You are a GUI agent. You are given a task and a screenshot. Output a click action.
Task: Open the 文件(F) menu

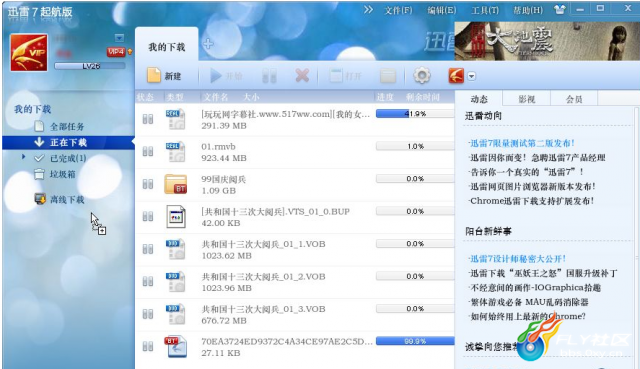pos(398,10)
